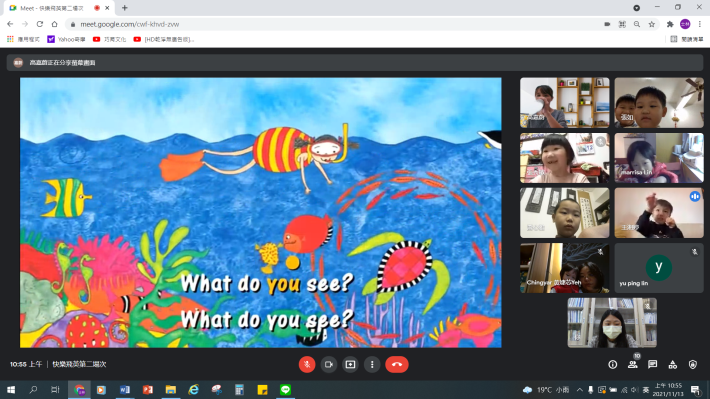Click the meet.google.com address bar
The width and height of the screenshot is (710, 399).
(x=335, y=24)
